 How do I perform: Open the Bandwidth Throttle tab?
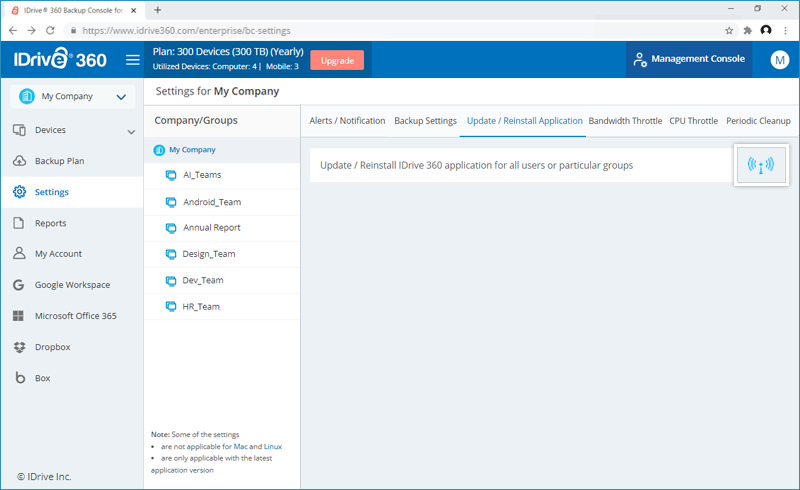pyautogui.click(x=625, y=121)
